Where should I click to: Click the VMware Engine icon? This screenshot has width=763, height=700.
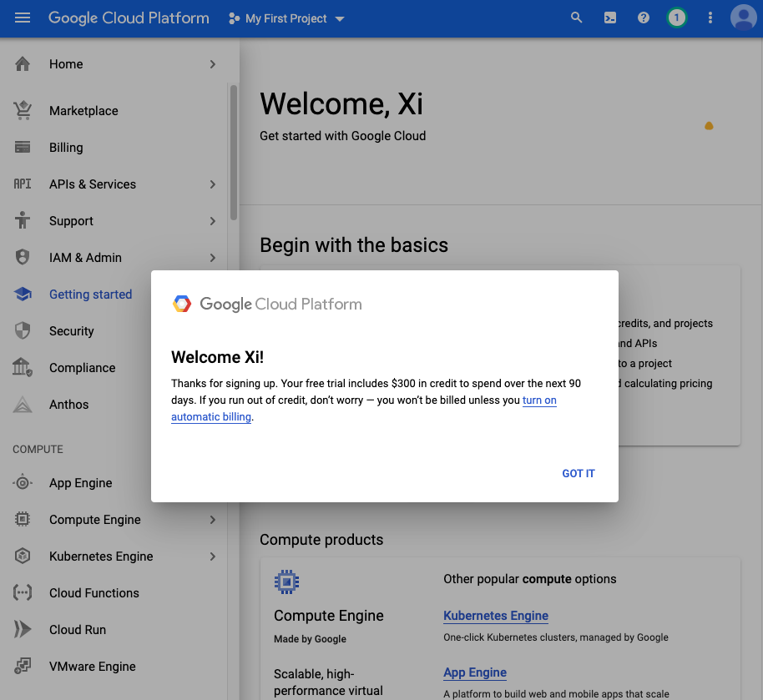[23, 666]
